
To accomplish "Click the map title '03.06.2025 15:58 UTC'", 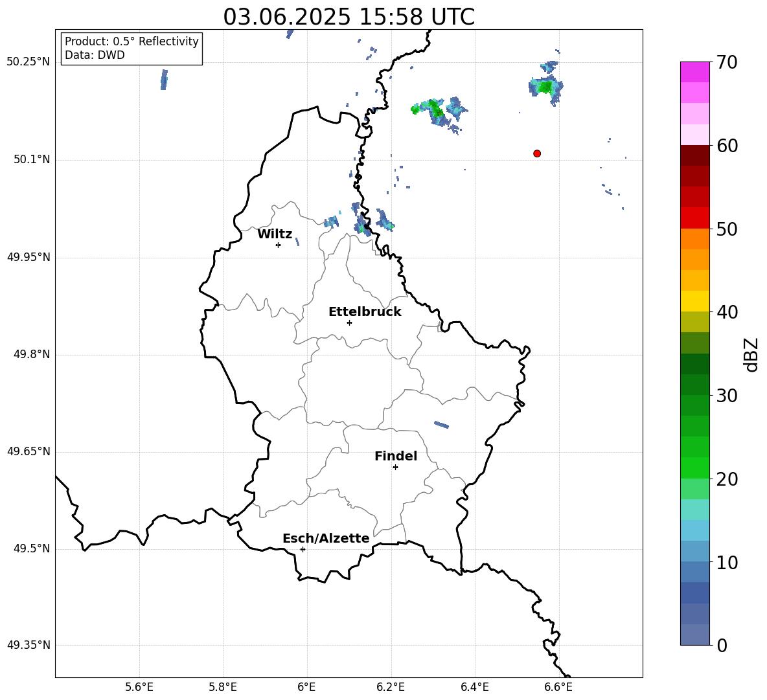I will [x=349, y=17].
